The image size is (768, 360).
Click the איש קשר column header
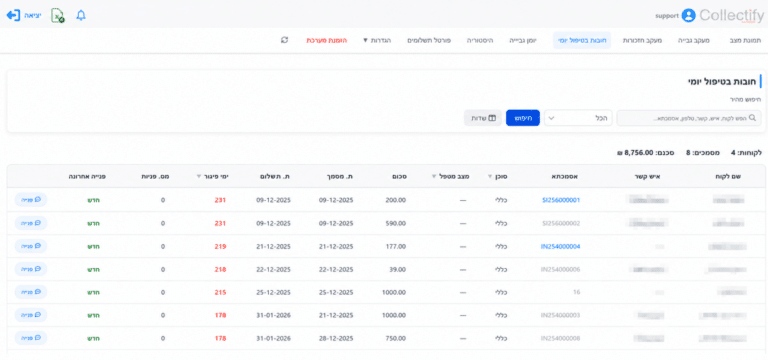pos(649,177)
